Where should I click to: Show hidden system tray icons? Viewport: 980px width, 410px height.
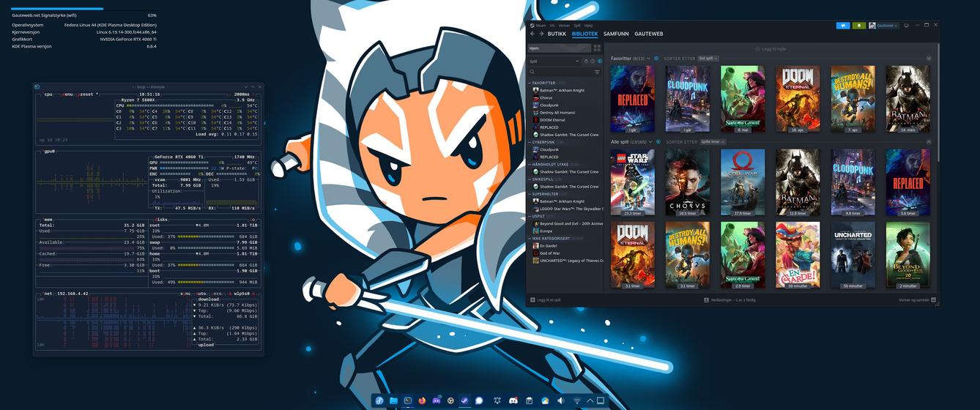point(590,400)
